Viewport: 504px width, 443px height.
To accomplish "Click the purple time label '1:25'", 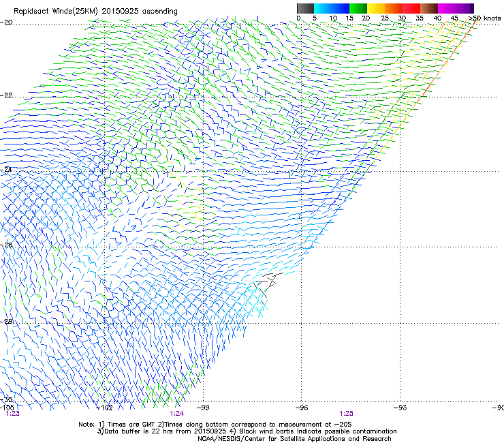I will click(346, 414).
